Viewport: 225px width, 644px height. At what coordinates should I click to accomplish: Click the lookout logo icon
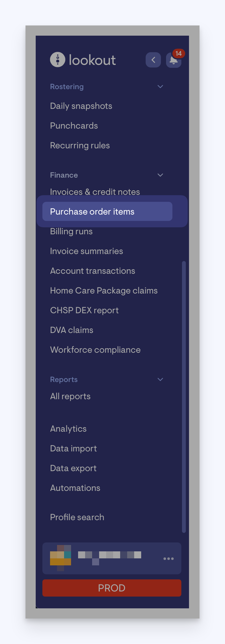click(x=58, y=60)
